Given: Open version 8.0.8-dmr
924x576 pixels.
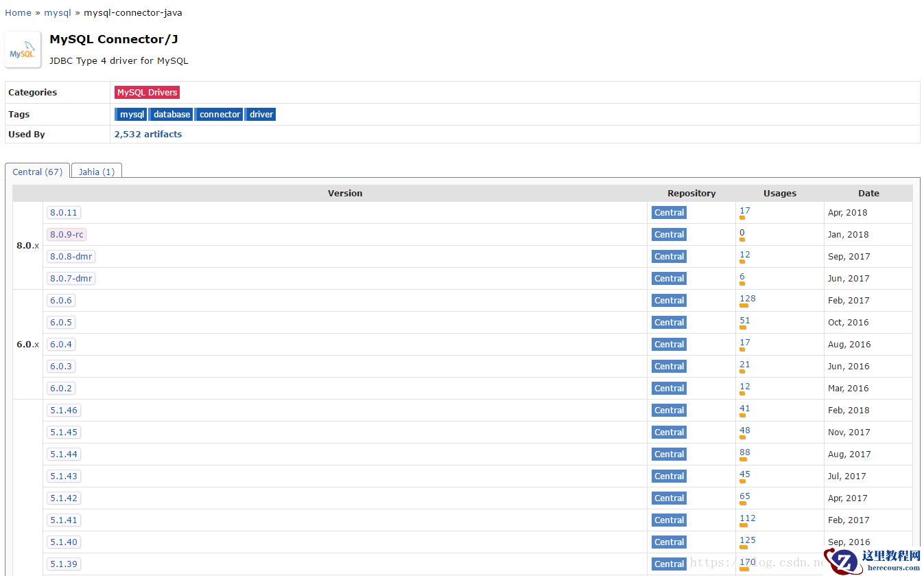Looking at the screenshot, I should (x=71, y=256).
